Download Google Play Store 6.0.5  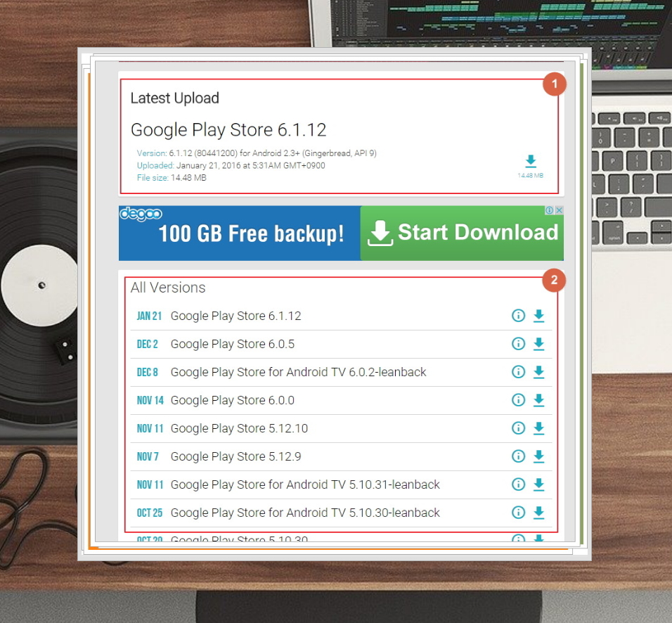[x=538, y=344]
